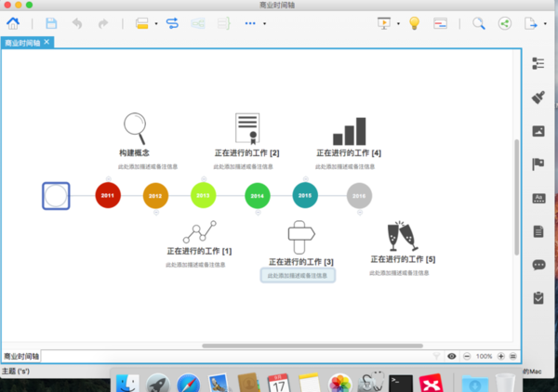Select the gray 2016 timeline node
558x392 pixels.
pos(359,195)
